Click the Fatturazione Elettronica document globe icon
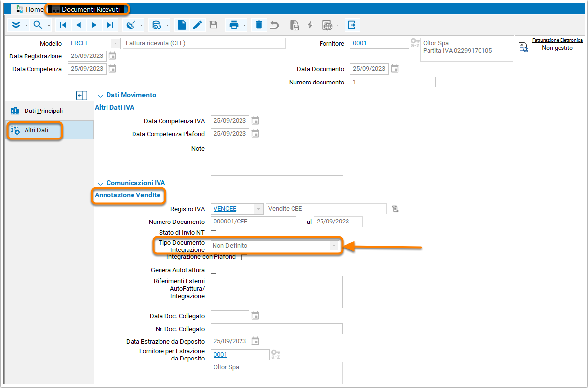This screenshot has width=588, height=388. pyautogui.click(x=523, y=47)
